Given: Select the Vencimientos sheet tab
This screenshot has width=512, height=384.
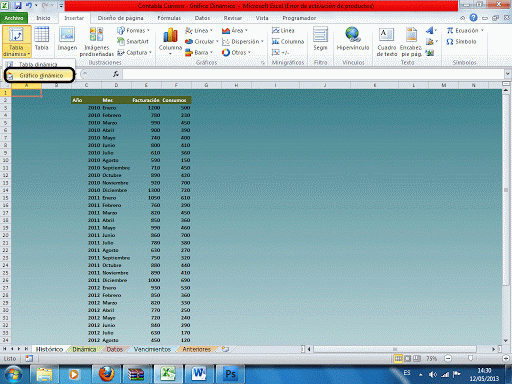Looking at the screenshot, I should [152, 349].
